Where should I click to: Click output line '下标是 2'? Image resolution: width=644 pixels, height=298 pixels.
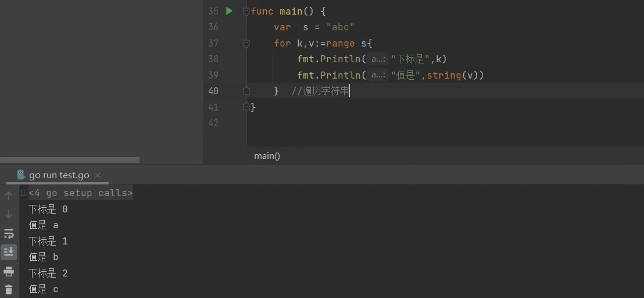click(48, 274)
